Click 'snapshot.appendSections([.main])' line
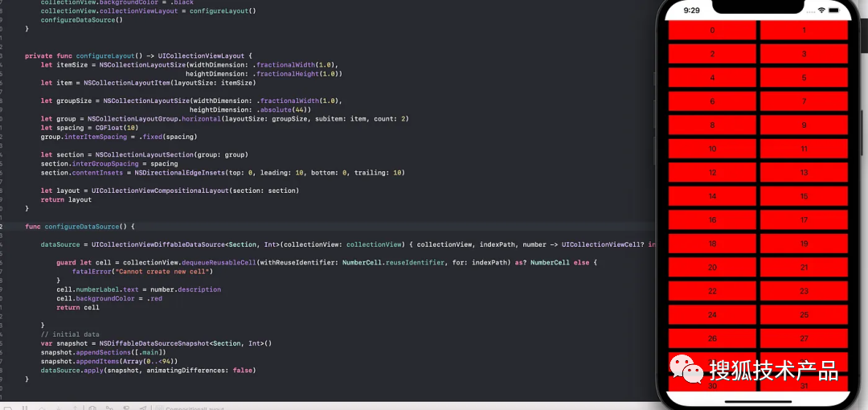The height and width of the screenshot is (410, 868). [103, 352]
